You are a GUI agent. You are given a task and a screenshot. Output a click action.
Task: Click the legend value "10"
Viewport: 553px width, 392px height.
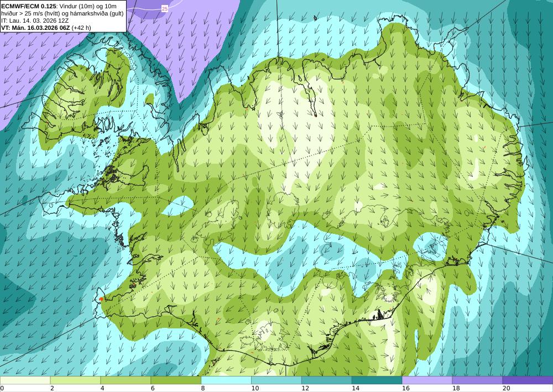coord(255,388)
